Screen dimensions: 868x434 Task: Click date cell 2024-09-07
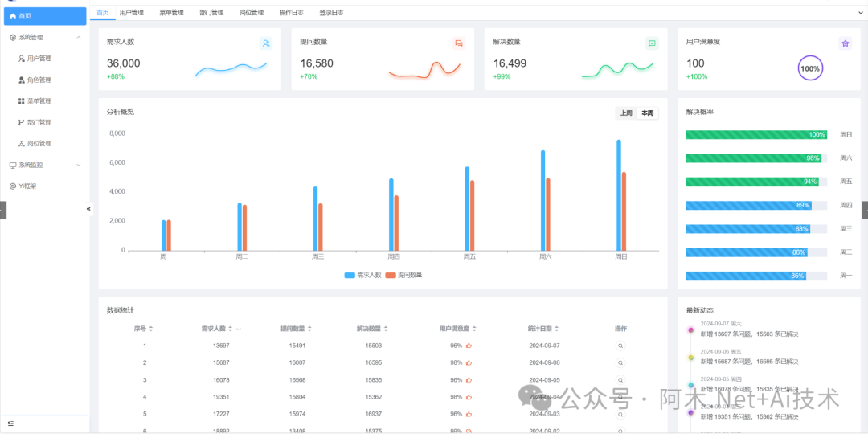[x=544, y=346]
